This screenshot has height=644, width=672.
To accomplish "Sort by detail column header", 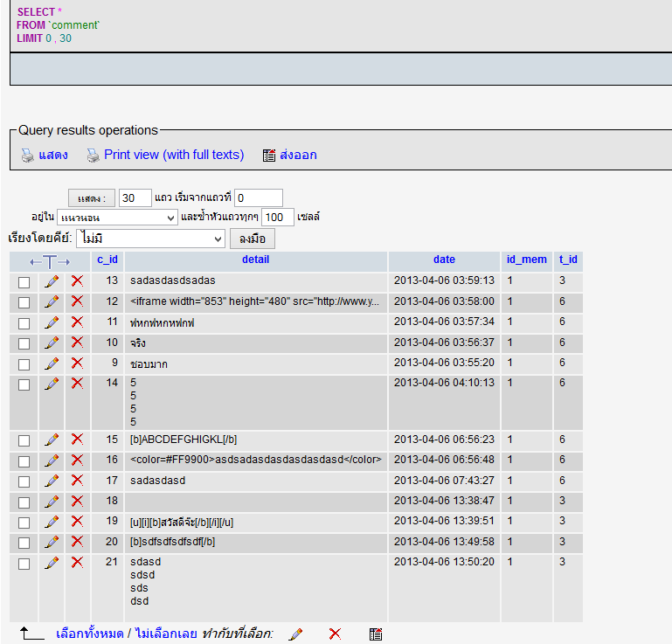I will [x=255, y=260].
